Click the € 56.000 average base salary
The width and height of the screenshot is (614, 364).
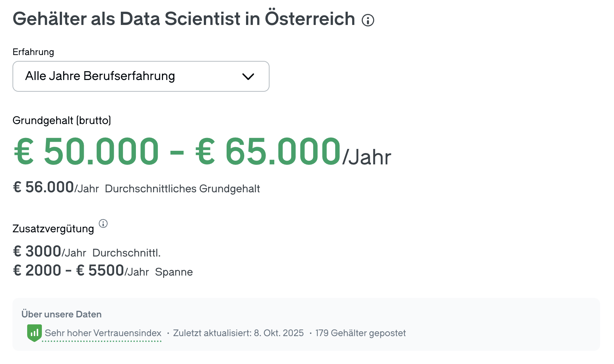pyautogui.click(x=43, y=188)
